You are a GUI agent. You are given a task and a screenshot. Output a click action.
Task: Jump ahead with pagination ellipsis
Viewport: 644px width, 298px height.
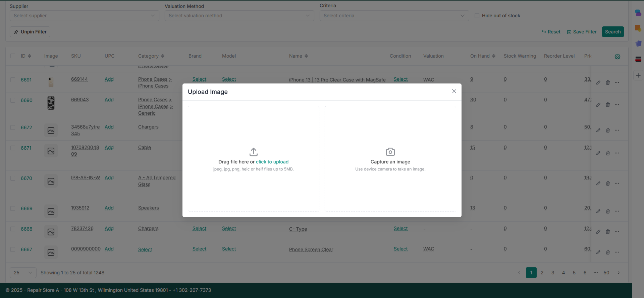596,273
